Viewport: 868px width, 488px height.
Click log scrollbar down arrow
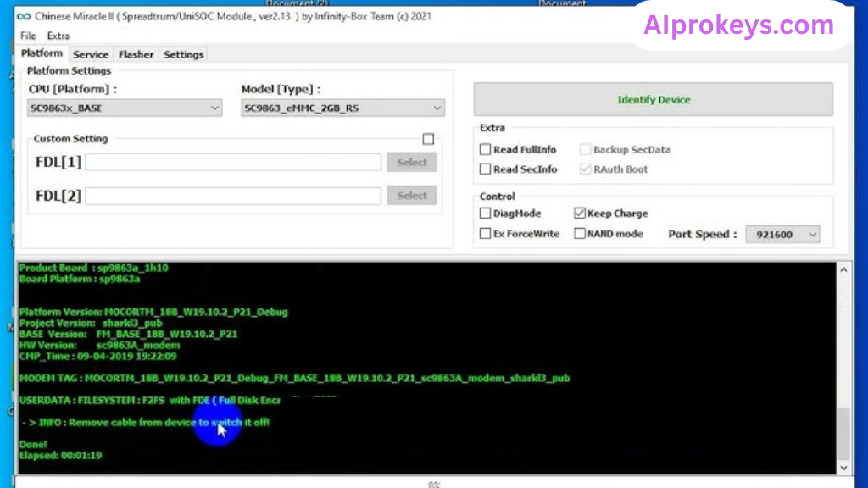(x=843, y=468)
